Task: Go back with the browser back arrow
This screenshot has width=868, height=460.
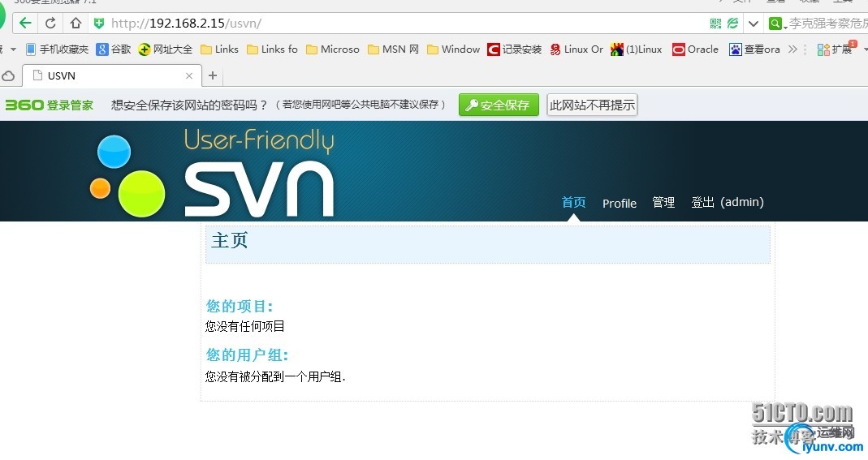Action: tap(25, 24)
